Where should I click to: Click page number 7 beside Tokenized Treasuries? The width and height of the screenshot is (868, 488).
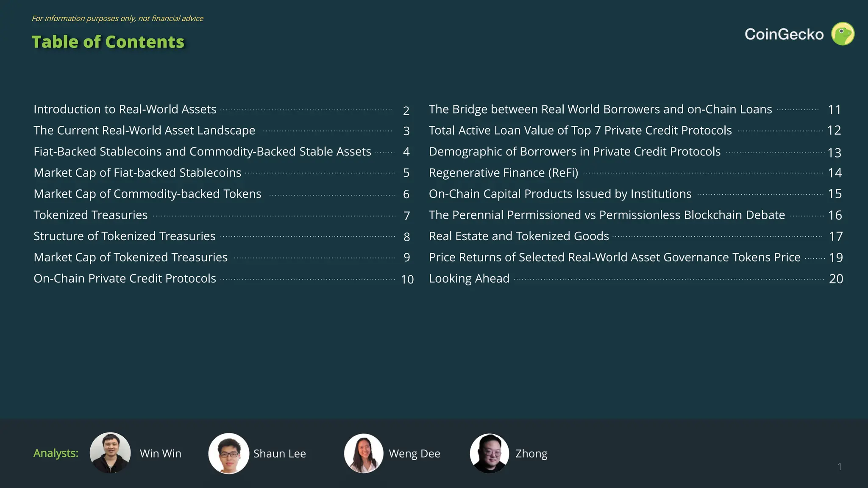click(407, 216)
